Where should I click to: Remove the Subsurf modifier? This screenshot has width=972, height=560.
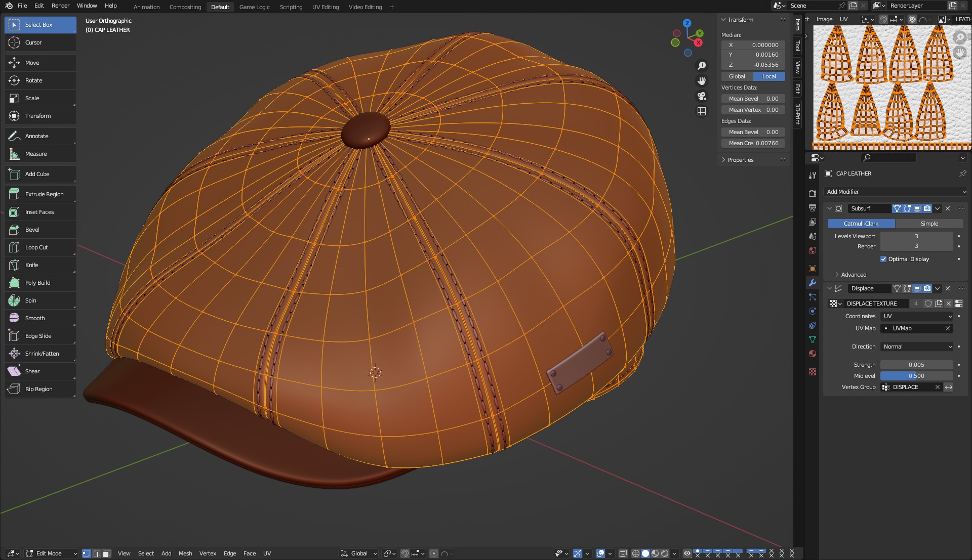coord(948,208)
